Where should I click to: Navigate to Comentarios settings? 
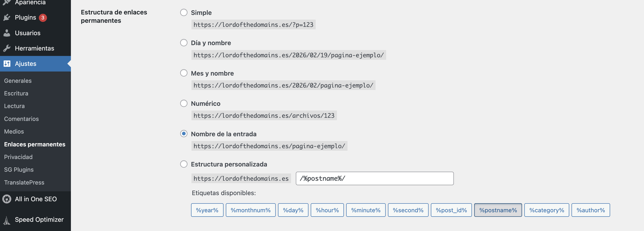[21, 119]
